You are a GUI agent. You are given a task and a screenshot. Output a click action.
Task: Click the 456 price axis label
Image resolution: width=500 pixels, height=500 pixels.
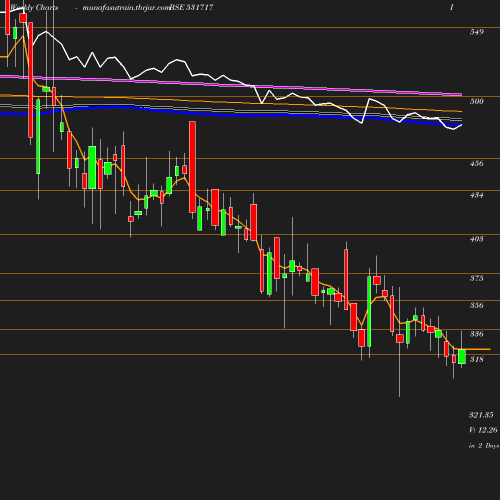(x=476, y=163)
